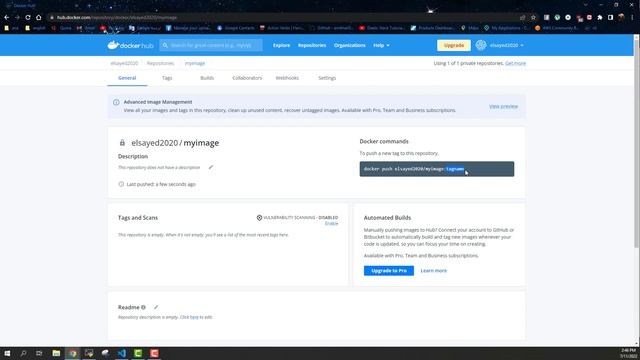The width and height of the screenshot is (640, 360).
Task: Click the yellow Upgrade button
Action: 453,45
